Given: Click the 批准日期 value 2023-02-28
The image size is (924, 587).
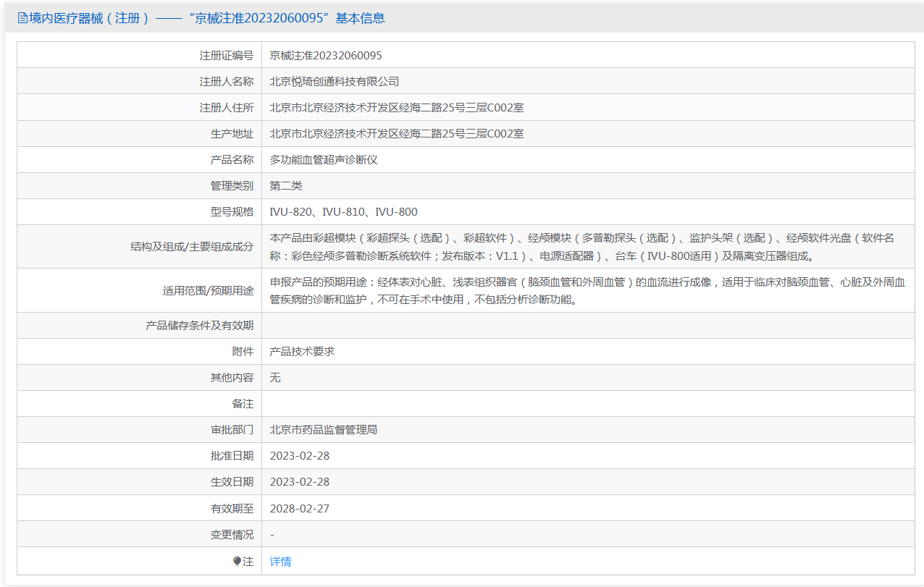Looking at the screenshot, I should click(x=300, y=456).
